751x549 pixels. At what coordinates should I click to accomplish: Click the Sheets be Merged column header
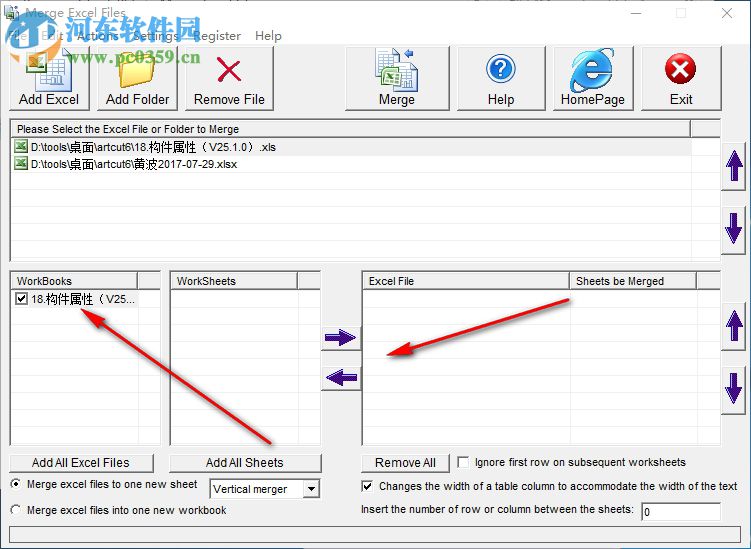click(x=633, y=281)
